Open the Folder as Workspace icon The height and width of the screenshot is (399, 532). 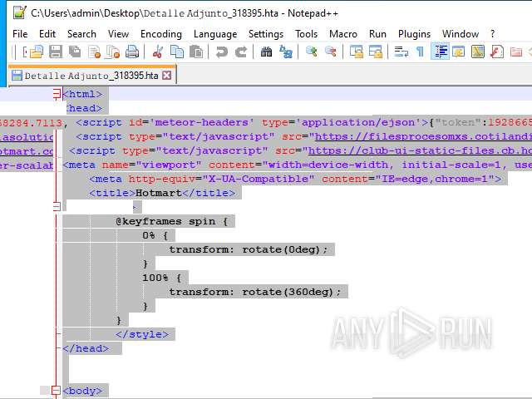[x=516, y=52]
